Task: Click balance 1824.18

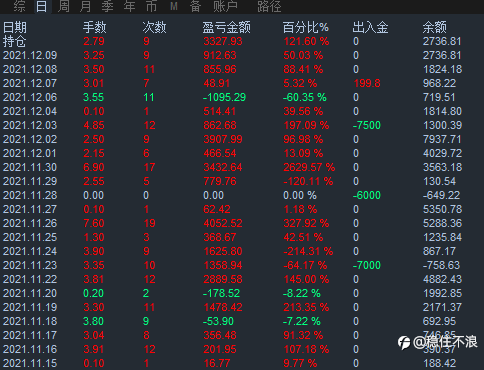Action: coord(442,69)
